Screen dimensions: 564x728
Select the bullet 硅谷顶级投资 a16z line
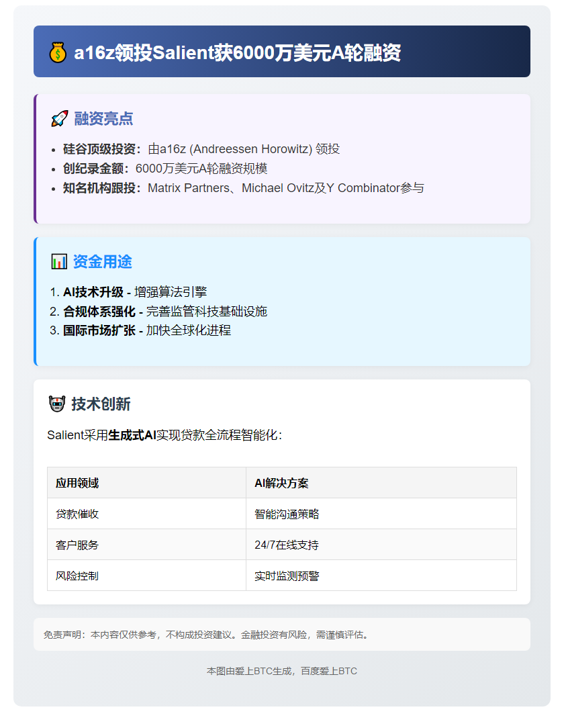(201, 149)
